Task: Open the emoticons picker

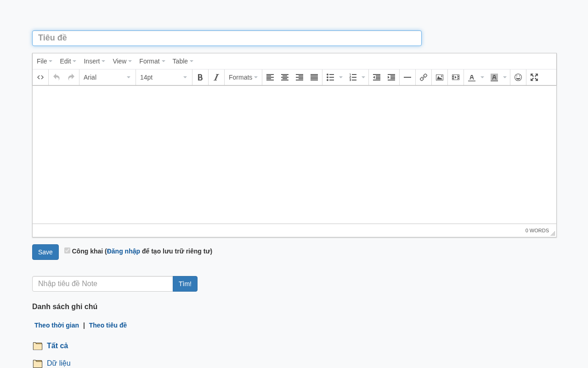Action: pyautogui.click(x=518, y=77)
